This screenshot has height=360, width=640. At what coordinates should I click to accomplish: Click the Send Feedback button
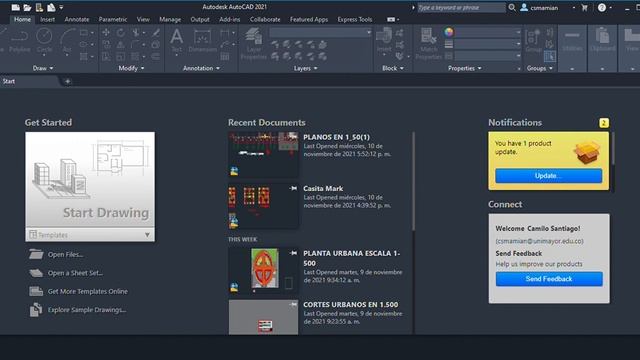click(x=549, y=279)
